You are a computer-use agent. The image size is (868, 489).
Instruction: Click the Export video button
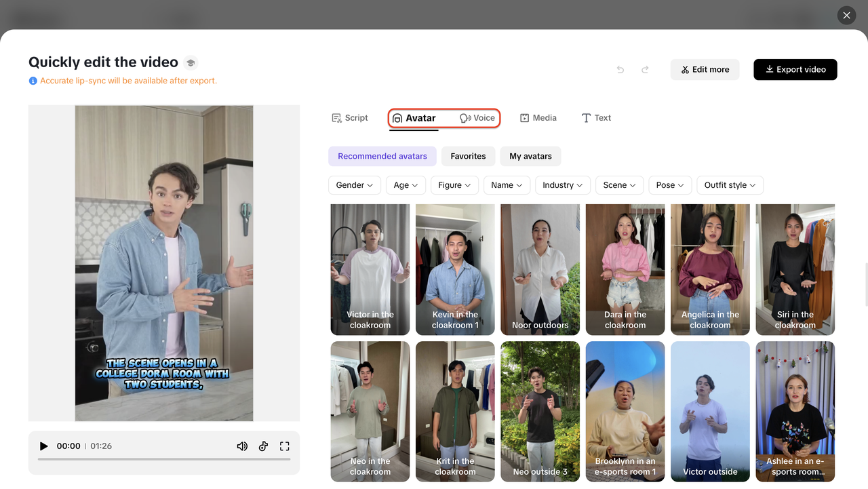pyautogui.click(x=795, y=69)
